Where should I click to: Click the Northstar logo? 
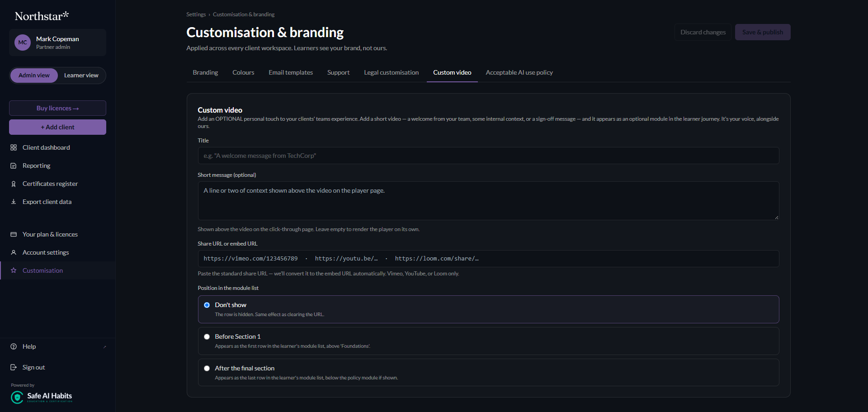pyautogui.click(x=42, y=16)
